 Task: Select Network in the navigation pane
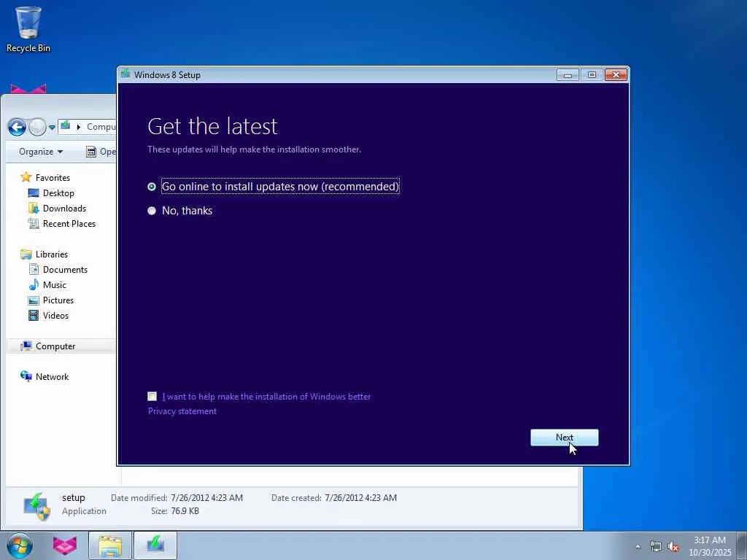pos(52,377)
